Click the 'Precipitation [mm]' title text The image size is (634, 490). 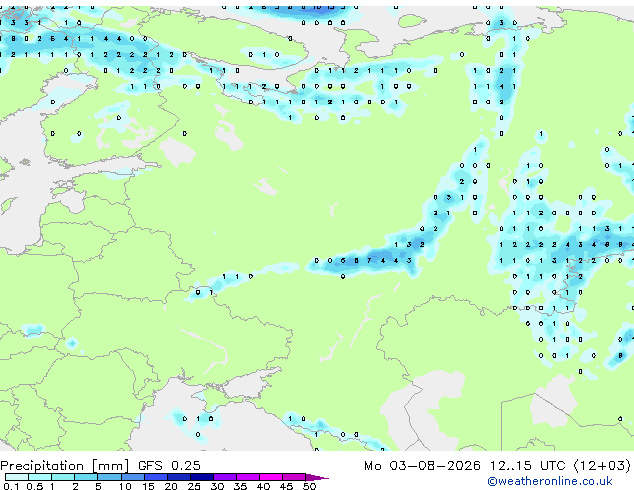tap(65, 466)
